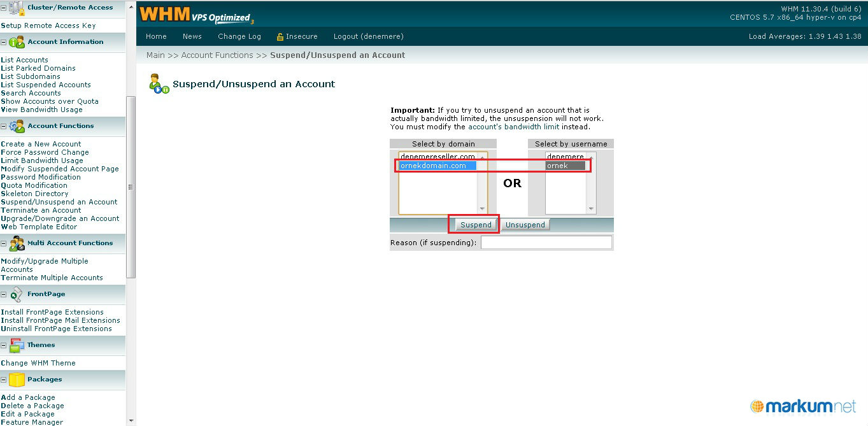The width and height of the screenshot is (868, 426).
Task: Open List Parked Domains
Action: click(38, 68)
